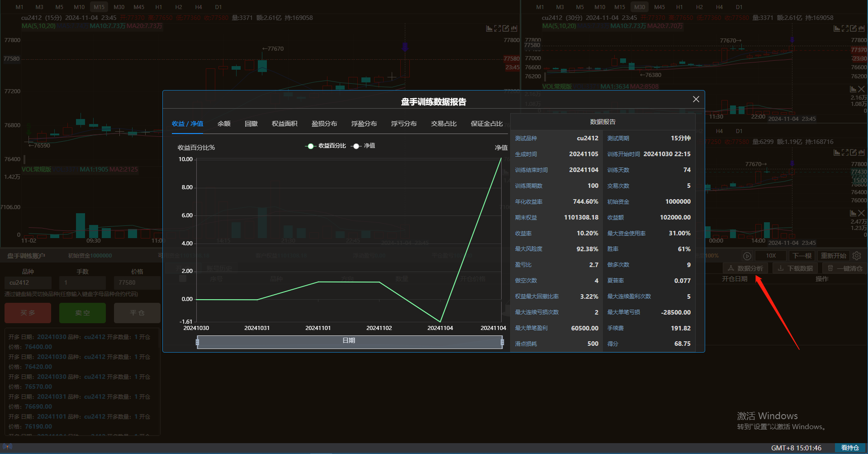868x454 pixels.
Task: Switch to the 权益面积 report tab
Action: click(285, 124)
